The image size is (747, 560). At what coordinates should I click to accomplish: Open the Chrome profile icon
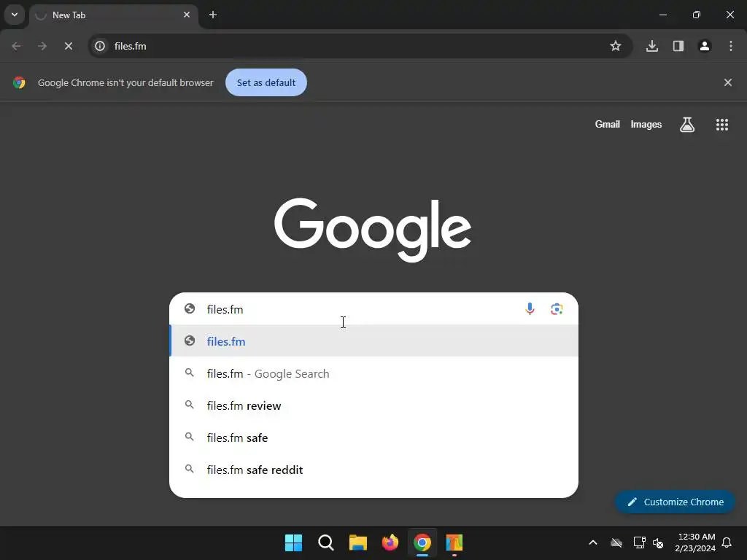coord(705,46)
